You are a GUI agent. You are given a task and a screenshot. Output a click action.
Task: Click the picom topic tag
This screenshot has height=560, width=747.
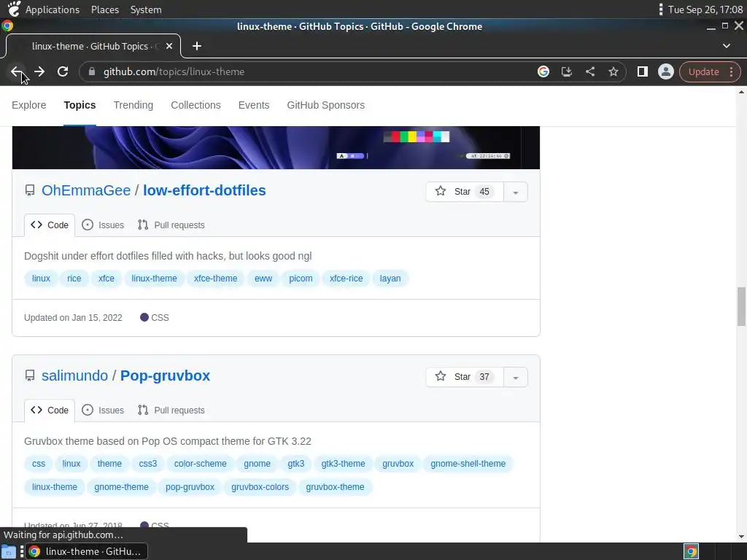tap(301, 279)
